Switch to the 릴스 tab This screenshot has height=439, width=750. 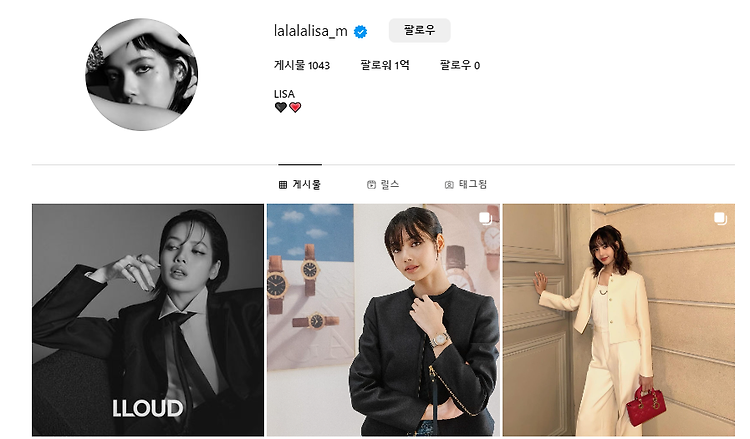(x=383, y=184)
